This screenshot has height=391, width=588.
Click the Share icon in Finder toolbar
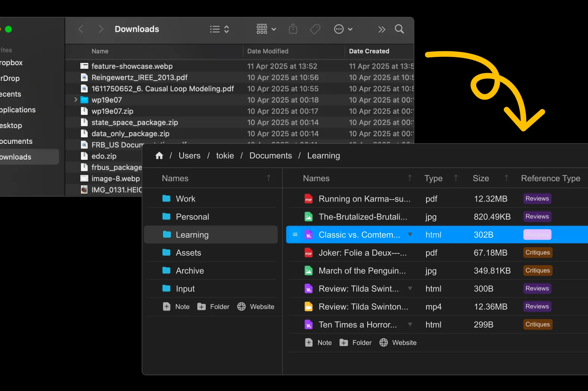293,29
